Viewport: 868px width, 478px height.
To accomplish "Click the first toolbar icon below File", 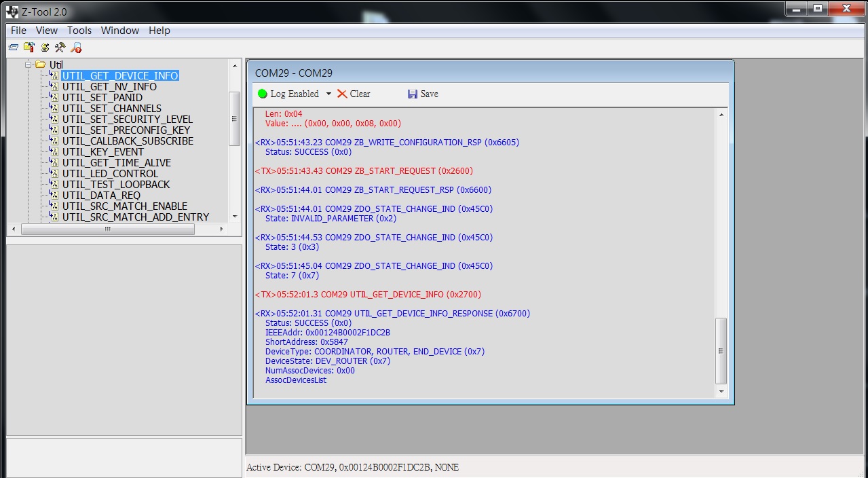I will (x=14, y=48).
